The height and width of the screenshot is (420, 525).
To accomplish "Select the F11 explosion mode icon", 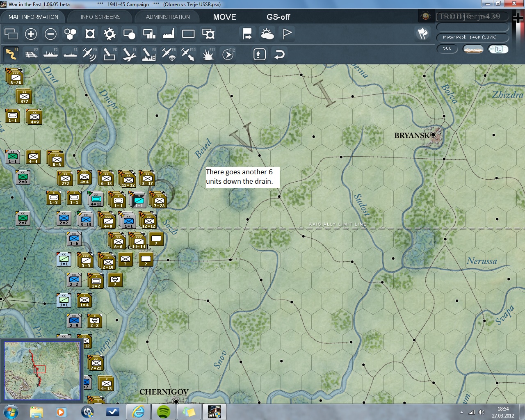I will [208, 54].
